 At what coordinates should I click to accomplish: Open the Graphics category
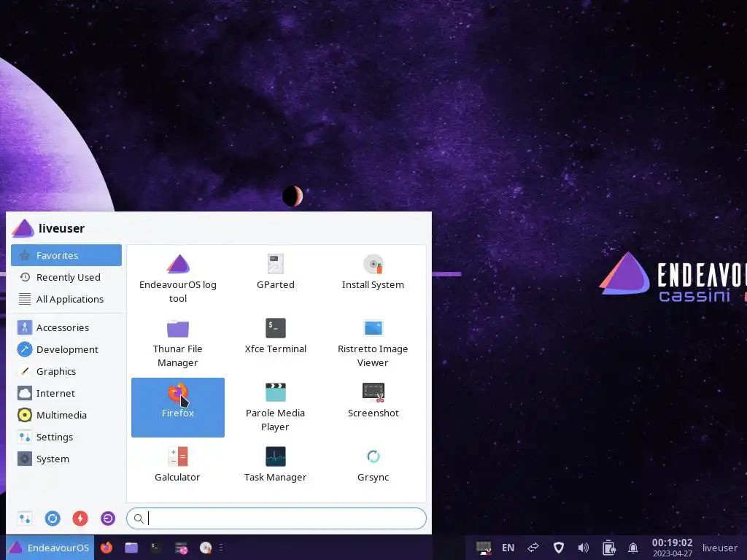click(66, 371)
